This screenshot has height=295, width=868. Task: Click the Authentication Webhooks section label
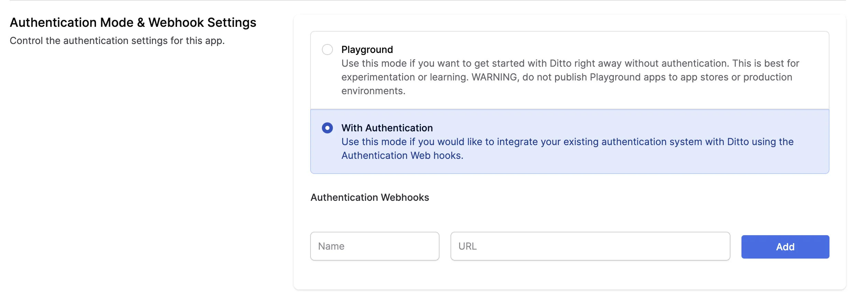click(x=370, y=197)
